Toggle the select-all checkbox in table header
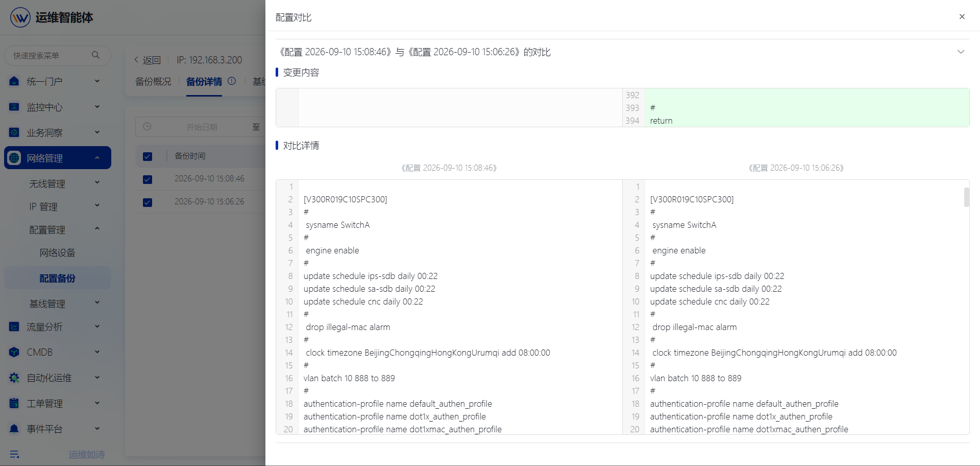This screenshot has width=980, height=466. (x=148, y=156)
